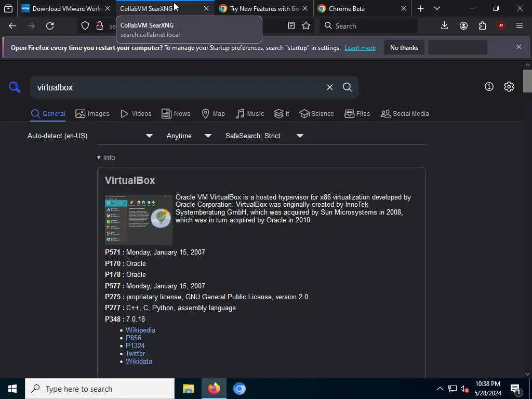Click the muted volume tray icon
The image size is (532, 399).
click(464, 389)
